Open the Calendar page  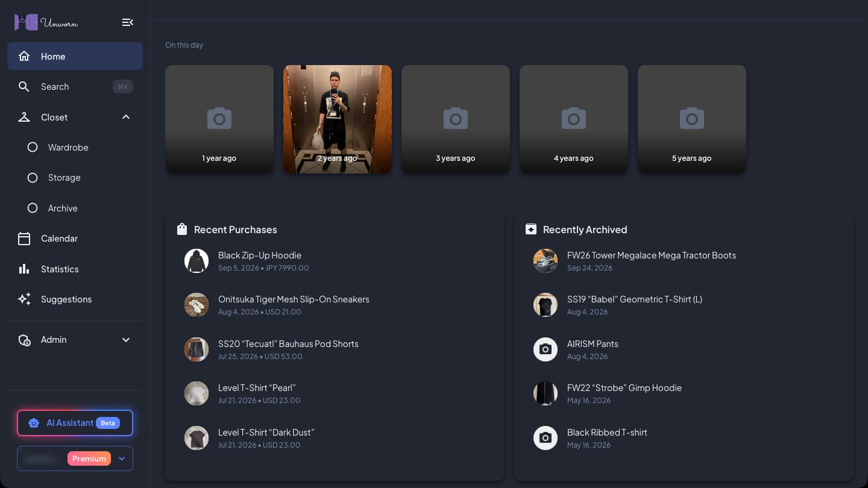(75, 239)
